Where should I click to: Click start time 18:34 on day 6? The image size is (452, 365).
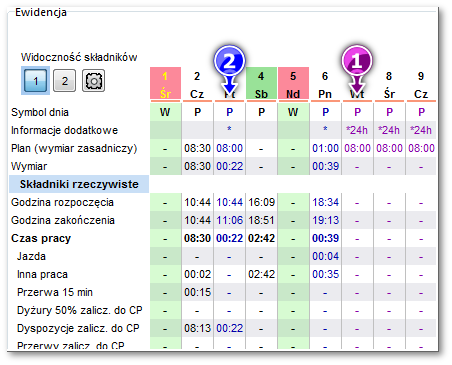(325, 202)
